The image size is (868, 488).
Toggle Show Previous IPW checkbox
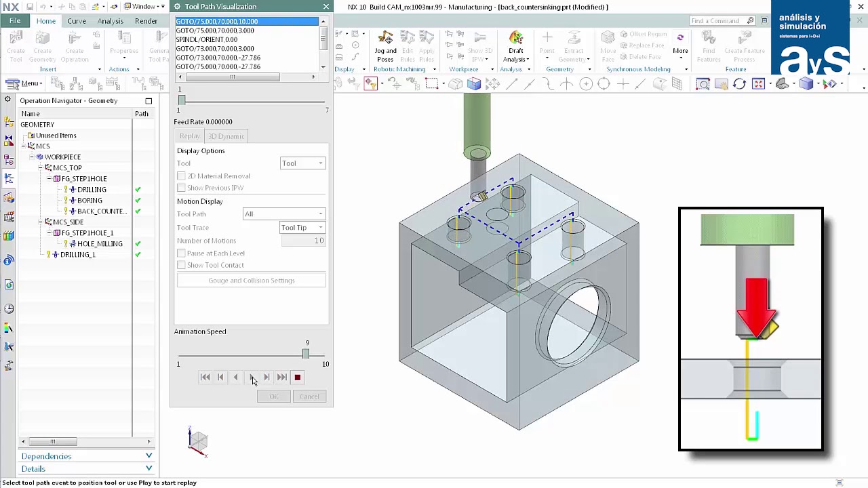click(181, 188)
